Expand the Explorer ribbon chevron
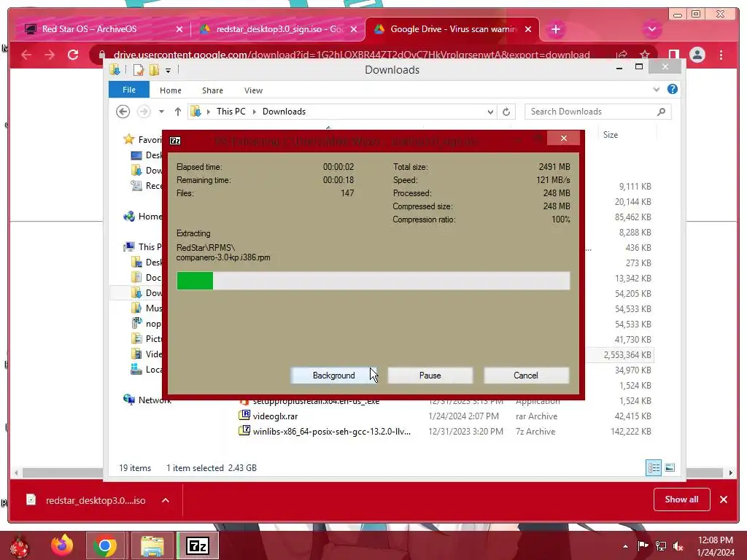Screen dimensions: 747x560 pos(656,90)
